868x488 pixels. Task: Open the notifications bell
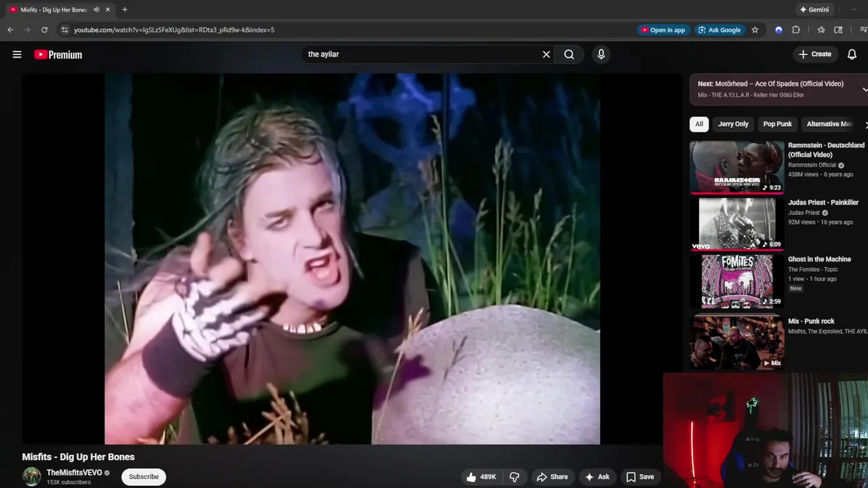pos(852,54)
